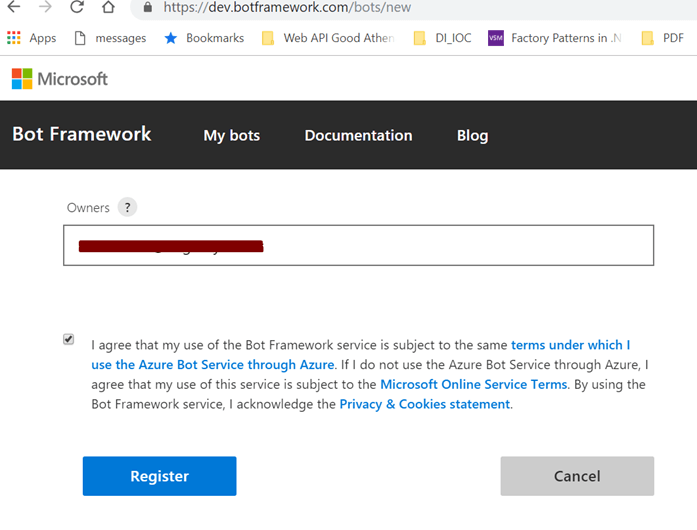Image resolution: width=697 pixels, height=530 pixels.
Task: Click the Owners help question icon
Action: point(127,207)
